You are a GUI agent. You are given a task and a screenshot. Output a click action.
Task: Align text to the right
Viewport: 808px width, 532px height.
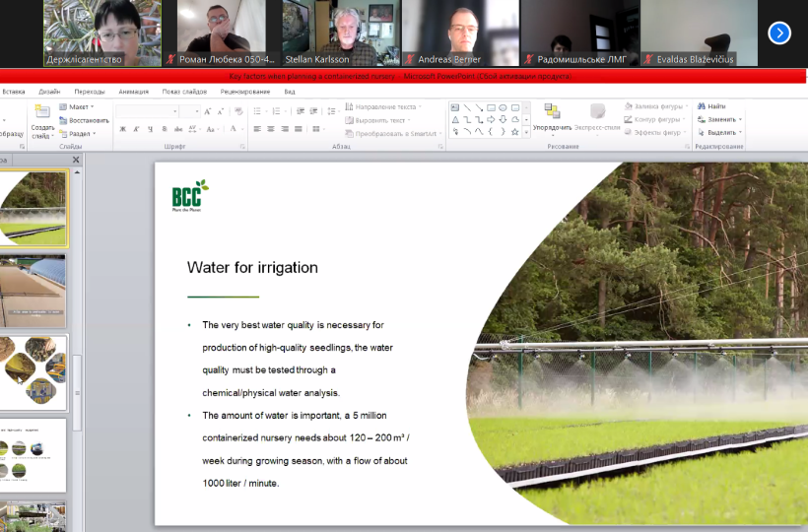pos(285,129)
